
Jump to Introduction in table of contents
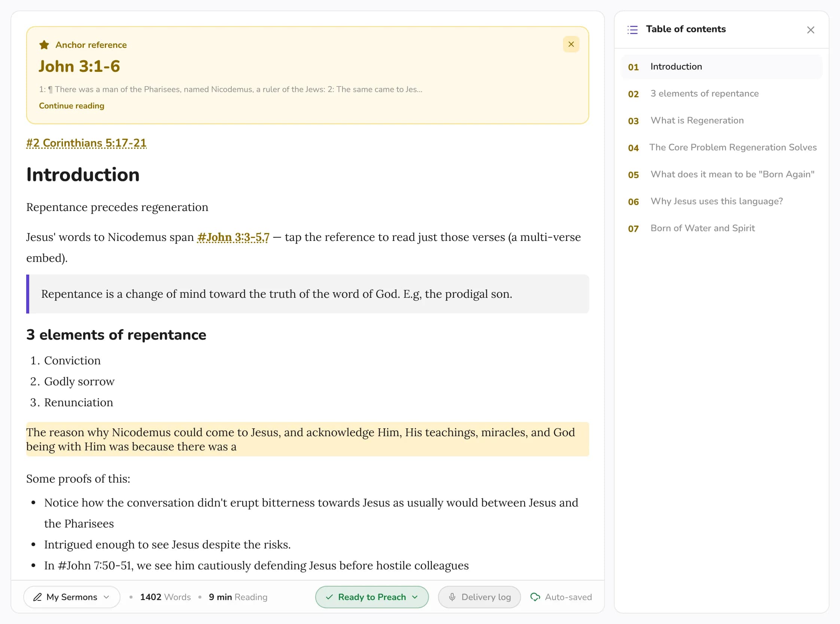coord(721,67)
